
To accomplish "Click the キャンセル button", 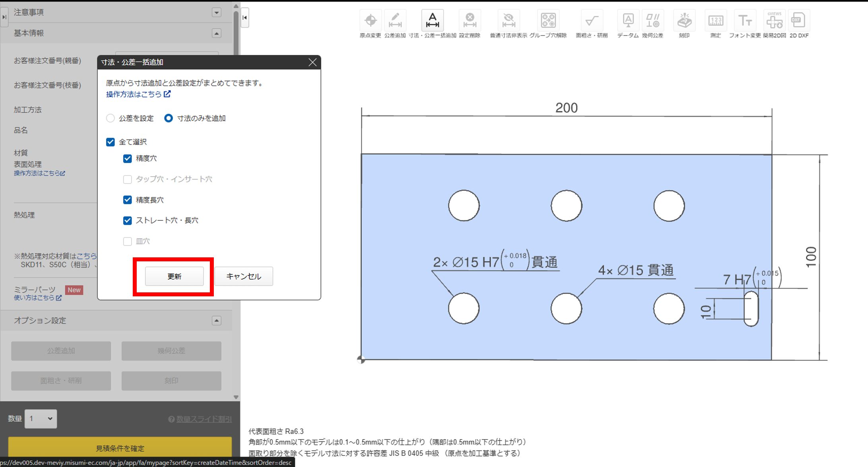I will tap(244, 276).
